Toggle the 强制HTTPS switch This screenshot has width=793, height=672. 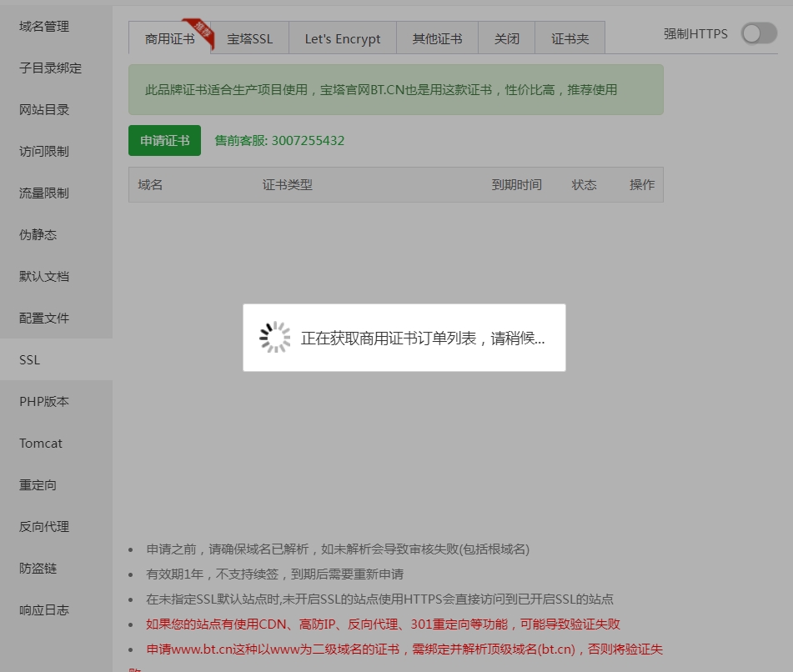click(759, 34)
